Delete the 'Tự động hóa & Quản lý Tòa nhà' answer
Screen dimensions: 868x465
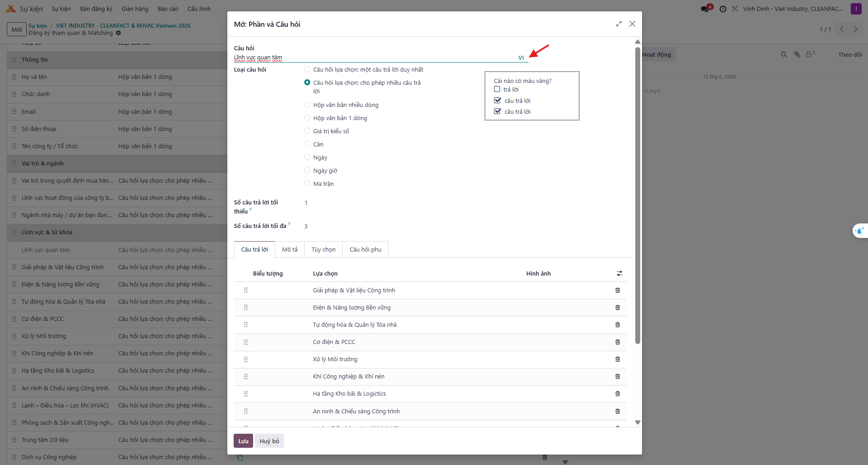coord(618,325)
